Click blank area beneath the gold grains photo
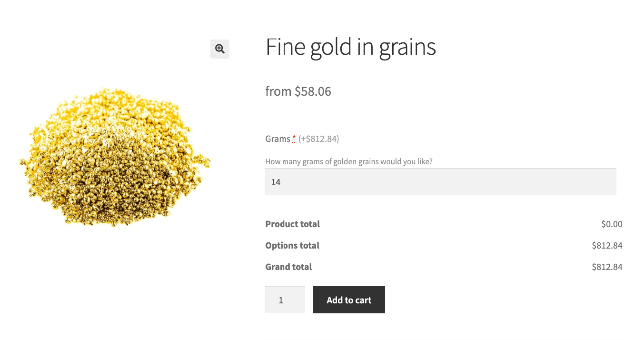The width and height of the screenshot is (644, 340). [x=114, y=286]
